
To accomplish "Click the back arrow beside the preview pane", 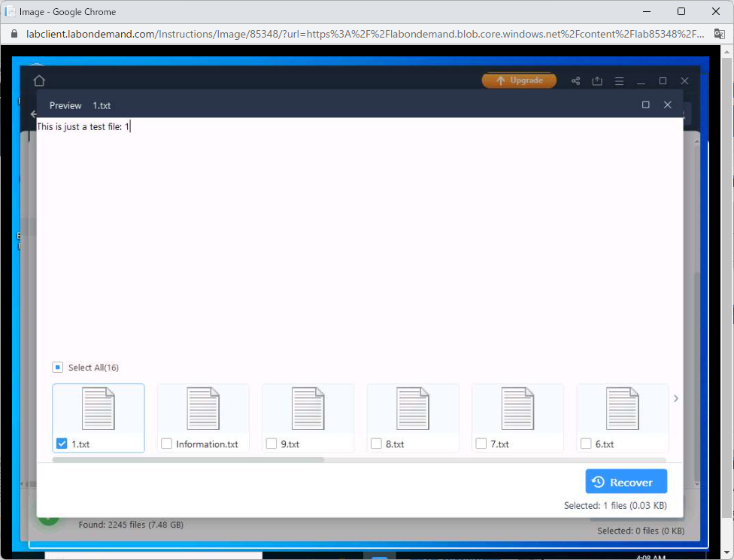I will pyautogui.click(x=33, y=114).
